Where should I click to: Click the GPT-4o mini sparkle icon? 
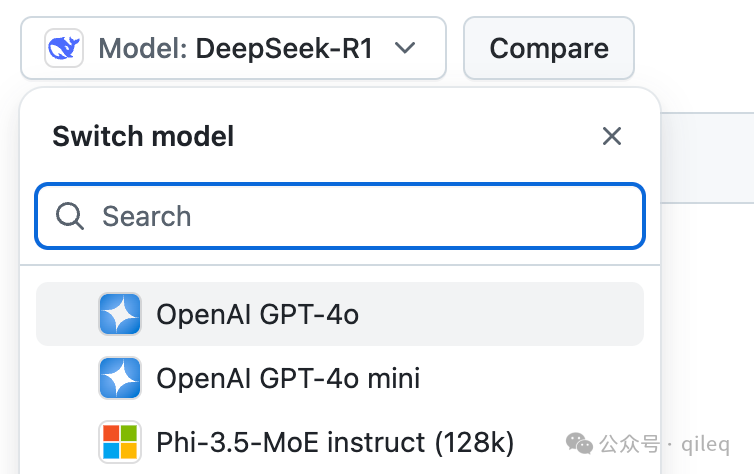pyautogui.click(x=120, y=378)
